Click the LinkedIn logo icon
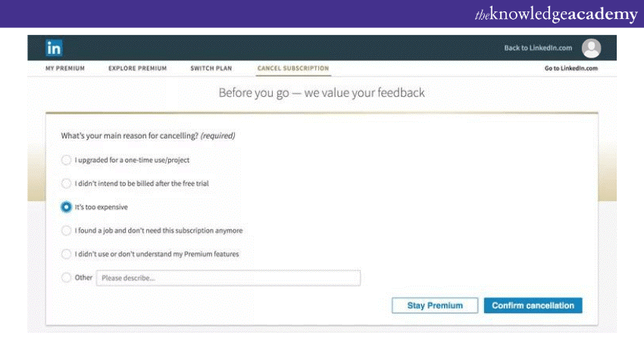The image size is (644, 341). (54, 48)
